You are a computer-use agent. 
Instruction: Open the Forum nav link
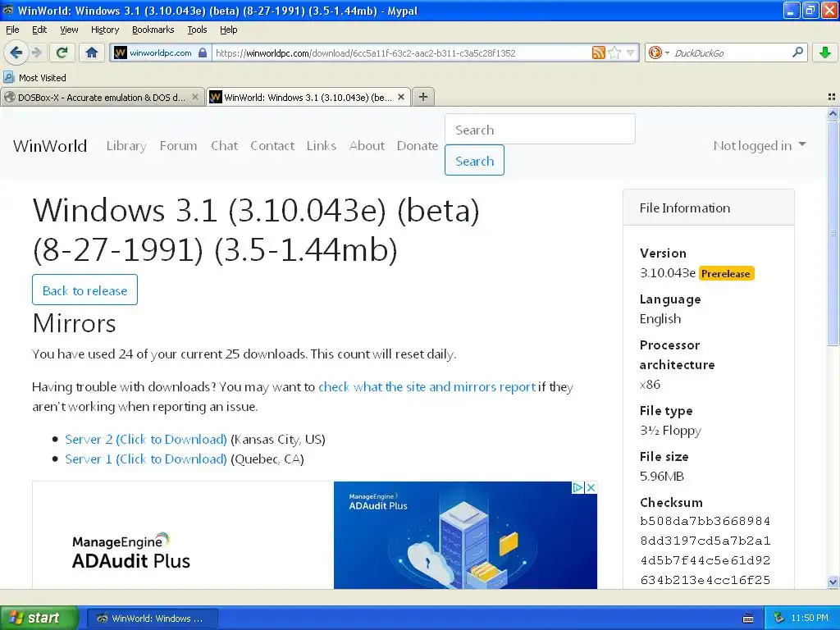178,146
